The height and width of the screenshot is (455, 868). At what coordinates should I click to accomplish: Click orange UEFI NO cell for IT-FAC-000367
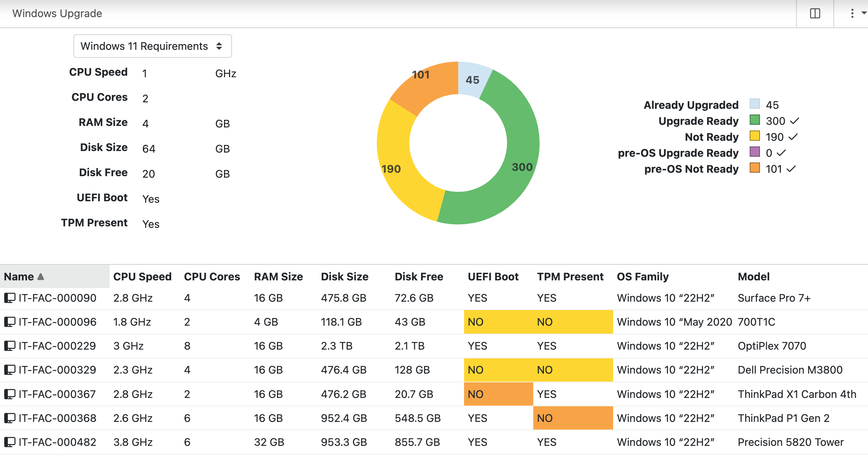click(498, 394)
